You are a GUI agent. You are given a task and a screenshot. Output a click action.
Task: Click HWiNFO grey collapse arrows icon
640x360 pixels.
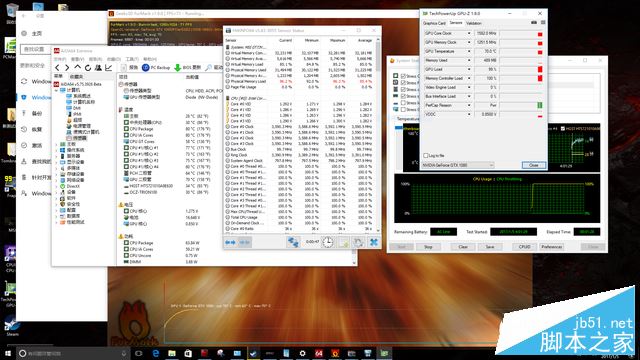[244, 242]
